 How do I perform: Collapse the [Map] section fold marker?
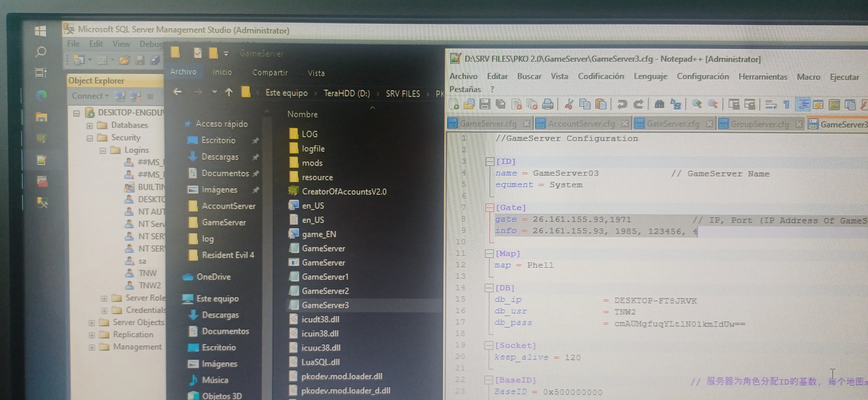pos(489,254)
